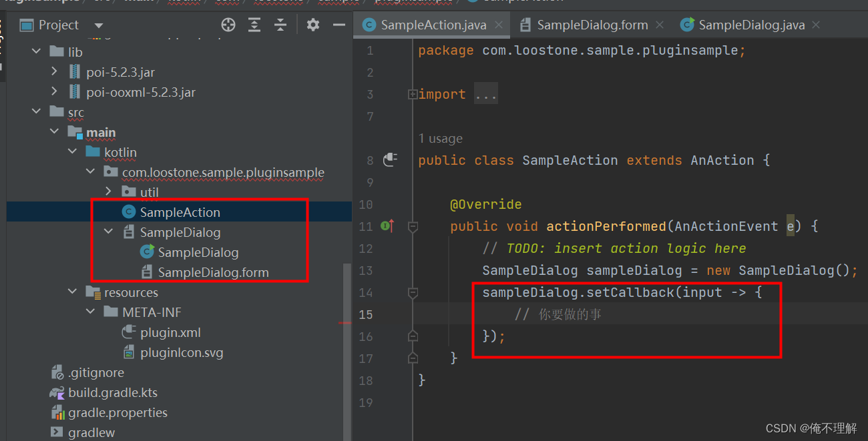This screenshot has height=441, width=868.
Task: Collapse the kotlin folder
Action: (x=73, y=152)
